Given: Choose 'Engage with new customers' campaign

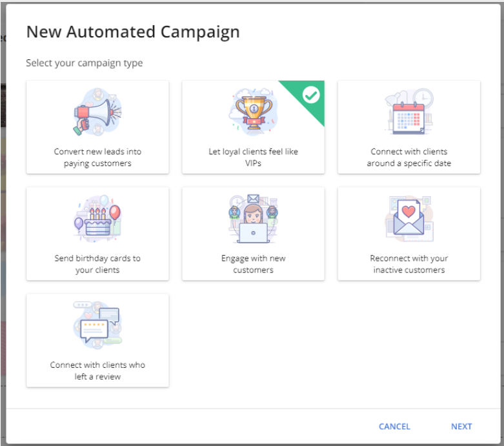Looking at the screenshot, I should [253, 264].
